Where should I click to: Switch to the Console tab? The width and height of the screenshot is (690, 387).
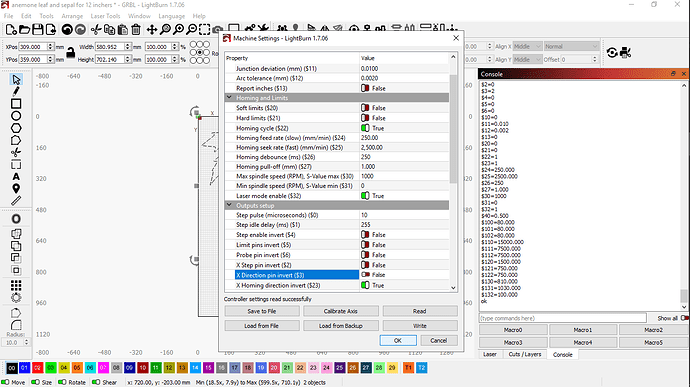pos(562,354)
